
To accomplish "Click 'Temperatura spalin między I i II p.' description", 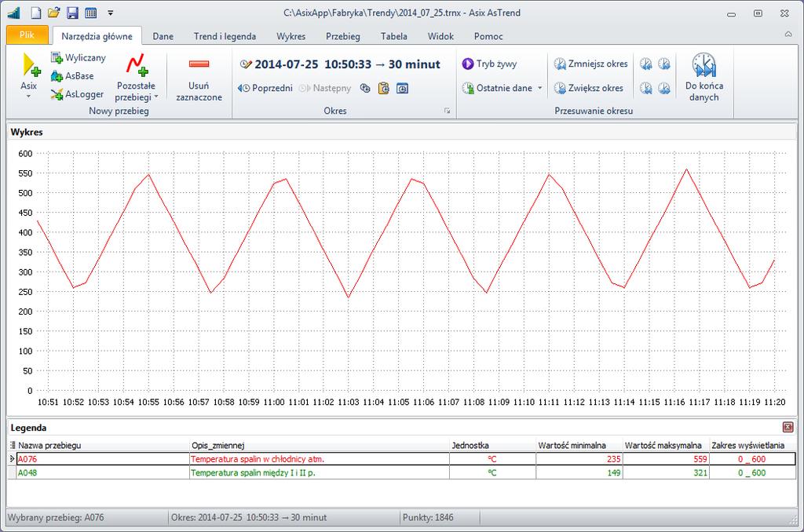I will (253, 472).
